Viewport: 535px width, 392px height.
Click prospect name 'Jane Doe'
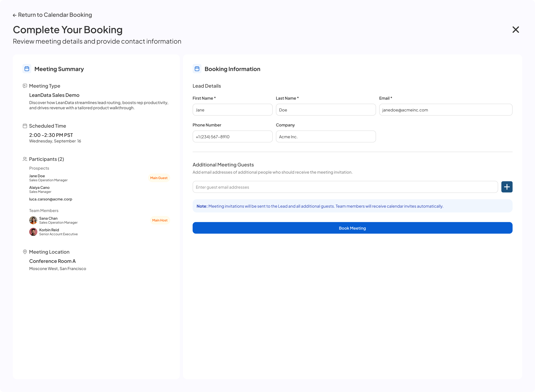click(37, 176)
